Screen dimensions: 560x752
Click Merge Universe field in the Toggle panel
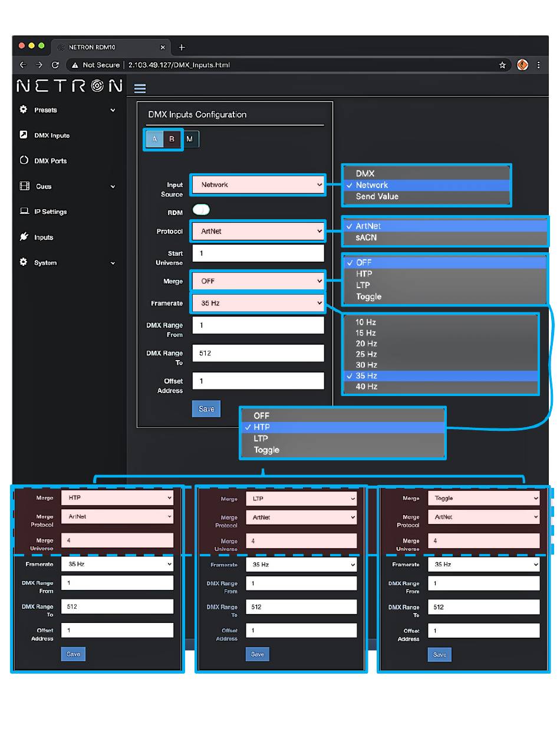pos(483,541)
